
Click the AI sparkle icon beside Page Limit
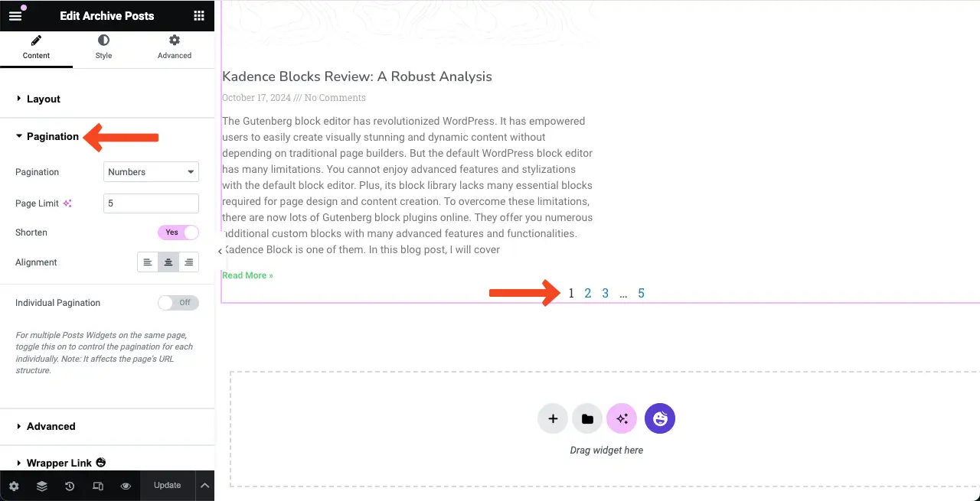[x=67, y=203]
